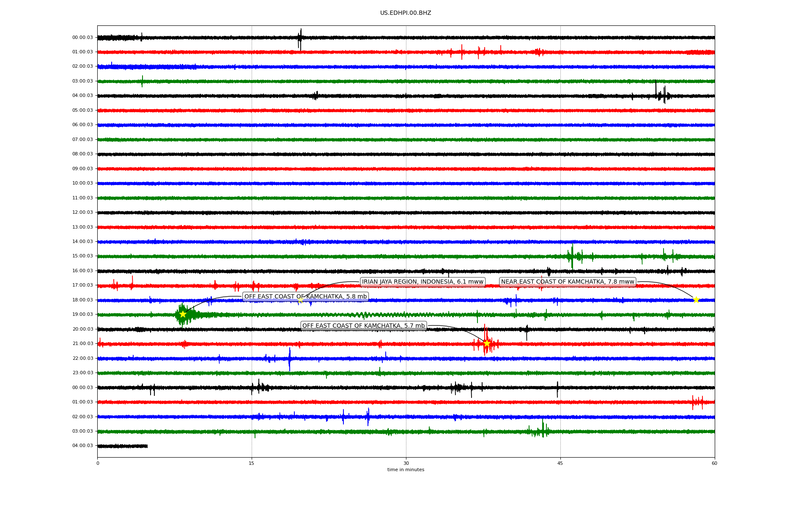
Task: Click the star on the 19:00:03 green trace
Action: pos(183,314)
